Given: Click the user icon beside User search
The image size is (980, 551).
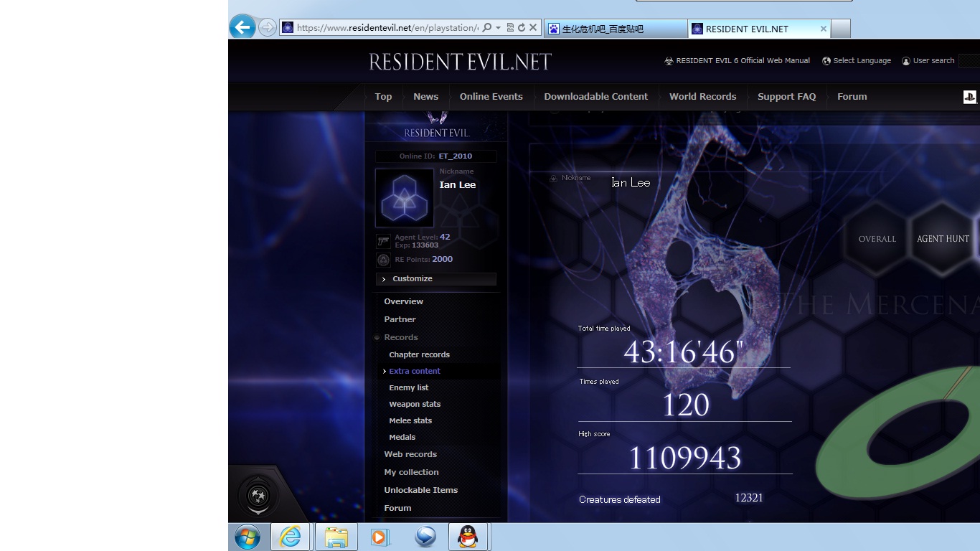Looking at the screenshot, I should pyautogui.click(x=906, y=61).
